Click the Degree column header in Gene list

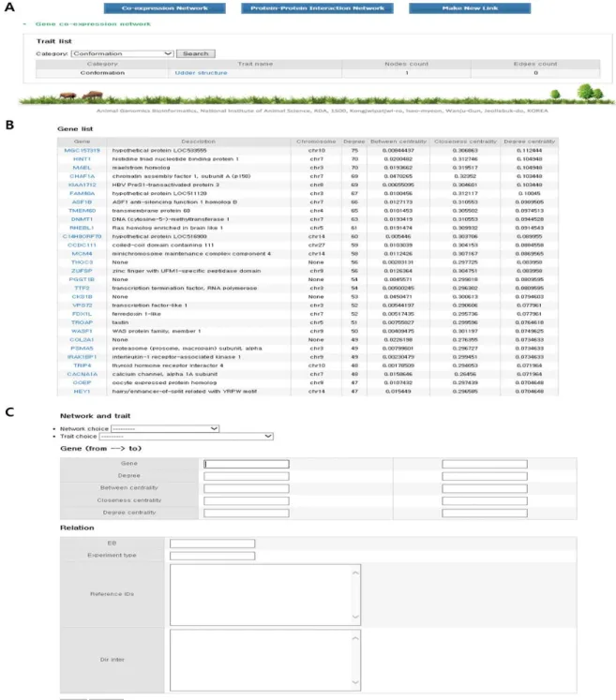(x=353, y=141)
